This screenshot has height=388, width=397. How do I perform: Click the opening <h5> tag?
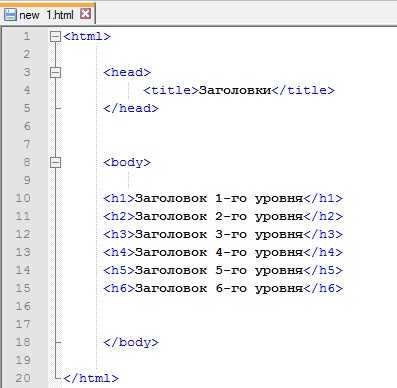pyautogui.click(x=119, y=271)
